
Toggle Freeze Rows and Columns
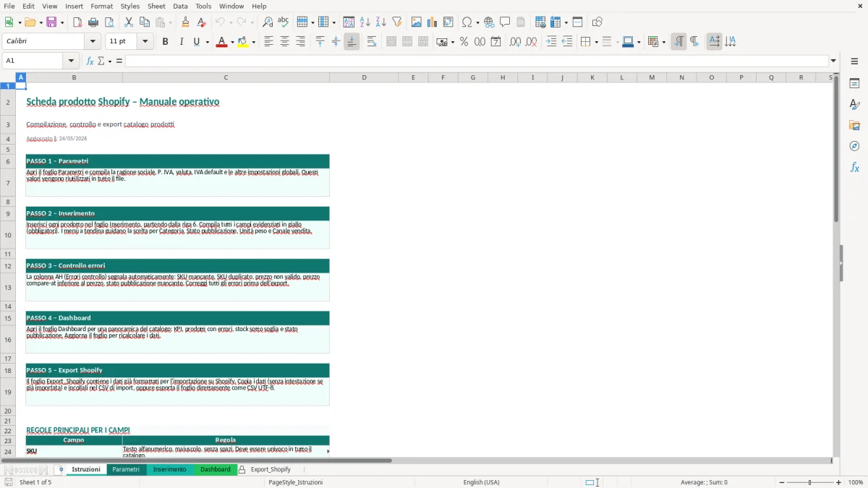coord(555,22)
